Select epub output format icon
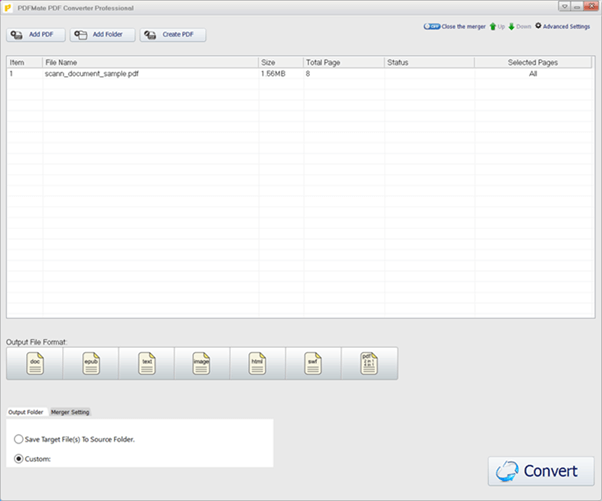This screenshot has height=501, width=602. [91, 364]
